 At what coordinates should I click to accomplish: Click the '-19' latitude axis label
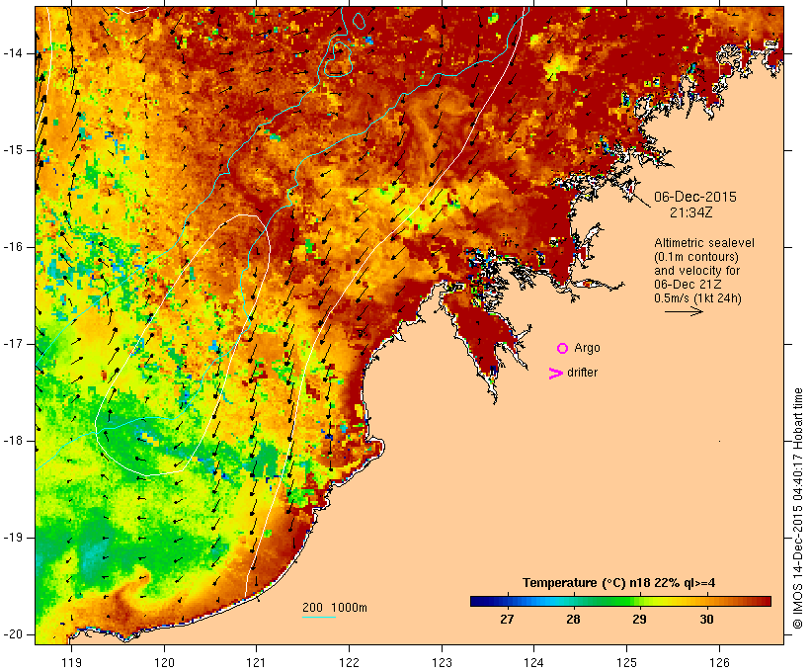pos(12,538)
